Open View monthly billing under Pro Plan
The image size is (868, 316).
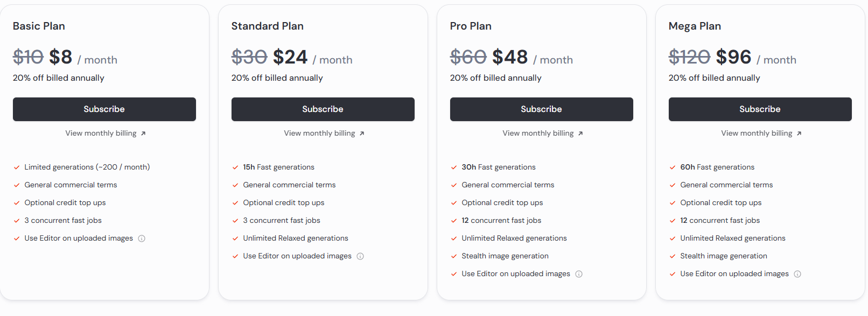(538, 133)
